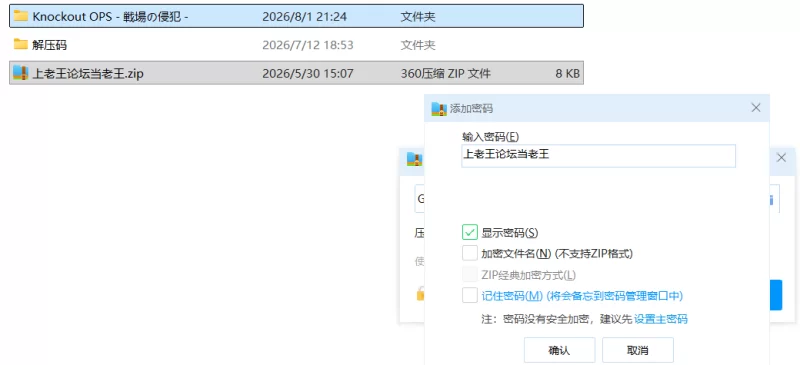The width and height of the screenshot is (800, 365).
Task: Click the Knockout OPS - 戦場の侵犯 - folder name
Action: (x=111, y=16)
